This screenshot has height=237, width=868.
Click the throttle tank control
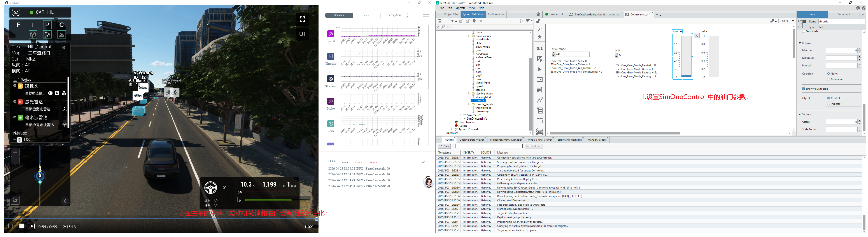click(682, 56)
